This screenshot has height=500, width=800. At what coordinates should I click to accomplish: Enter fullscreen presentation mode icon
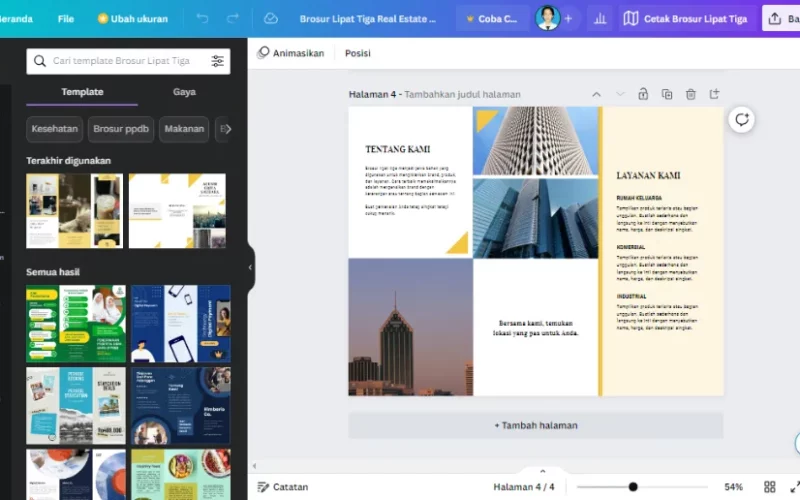794,487
